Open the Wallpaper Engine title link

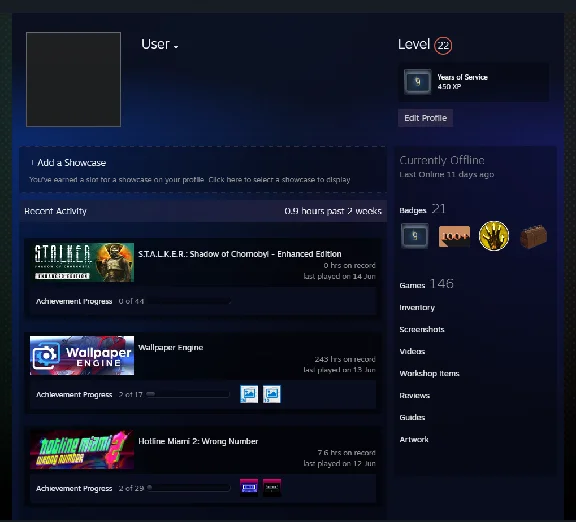pyautogui.click(x=170, y=348)
